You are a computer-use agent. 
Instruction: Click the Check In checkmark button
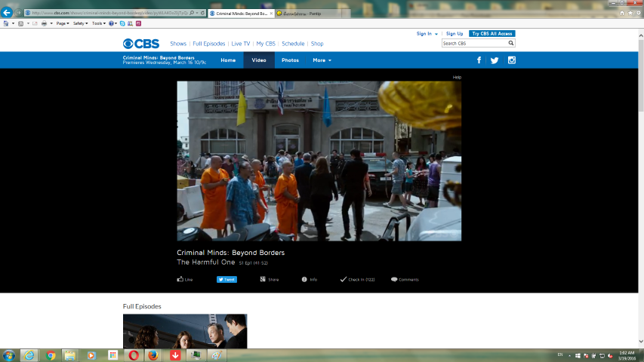[357, 280]
